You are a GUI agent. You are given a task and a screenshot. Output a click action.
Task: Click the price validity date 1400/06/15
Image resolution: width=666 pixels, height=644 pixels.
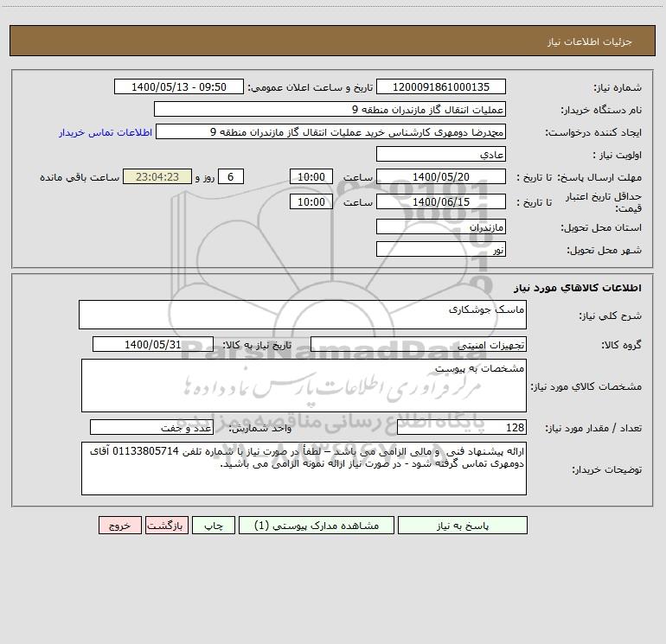click(x=441, y=201)
